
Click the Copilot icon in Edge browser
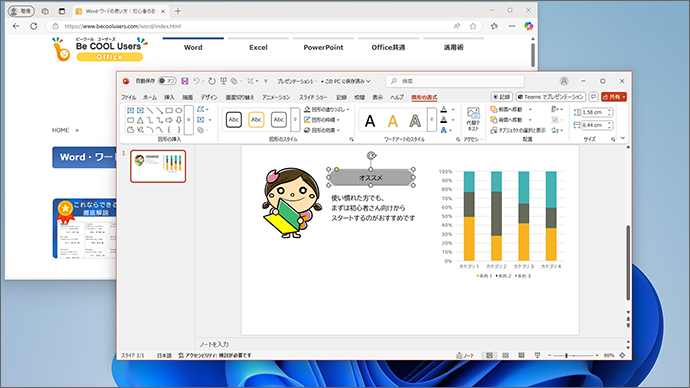pyautogui.click(x=529, y=26)
